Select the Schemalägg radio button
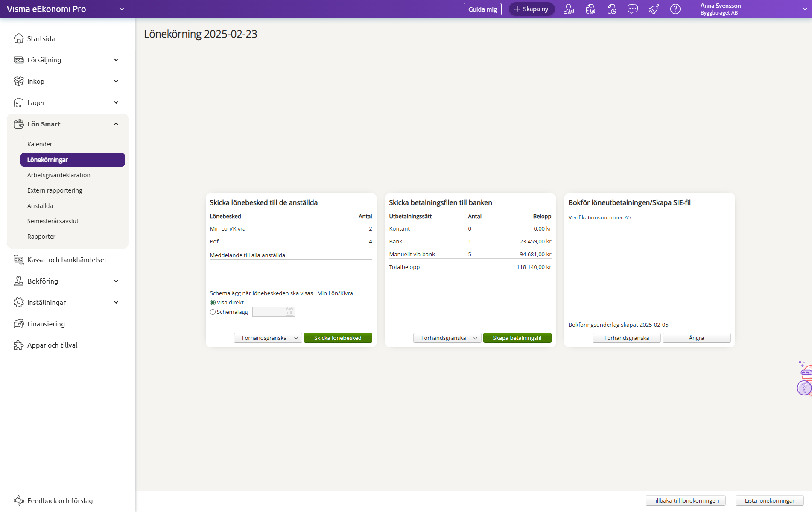 (x=213, y=312)
